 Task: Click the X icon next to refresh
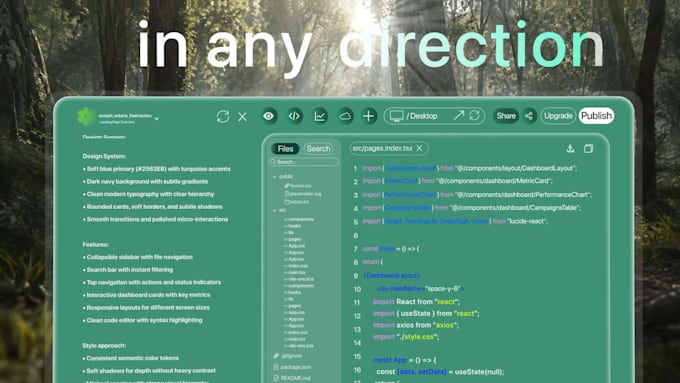242,117
